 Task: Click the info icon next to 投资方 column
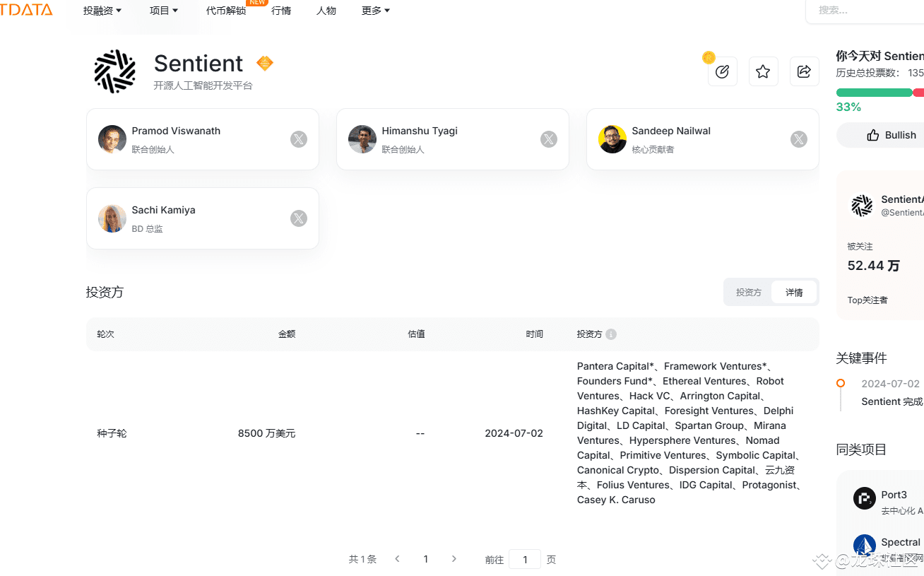[x=611, y=334]
